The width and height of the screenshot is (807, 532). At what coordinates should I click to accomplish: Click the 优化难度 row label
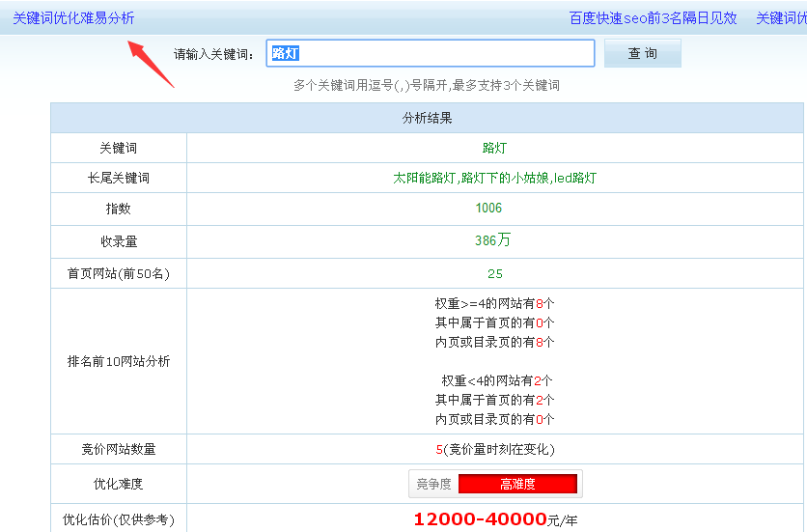click(119, 483)
